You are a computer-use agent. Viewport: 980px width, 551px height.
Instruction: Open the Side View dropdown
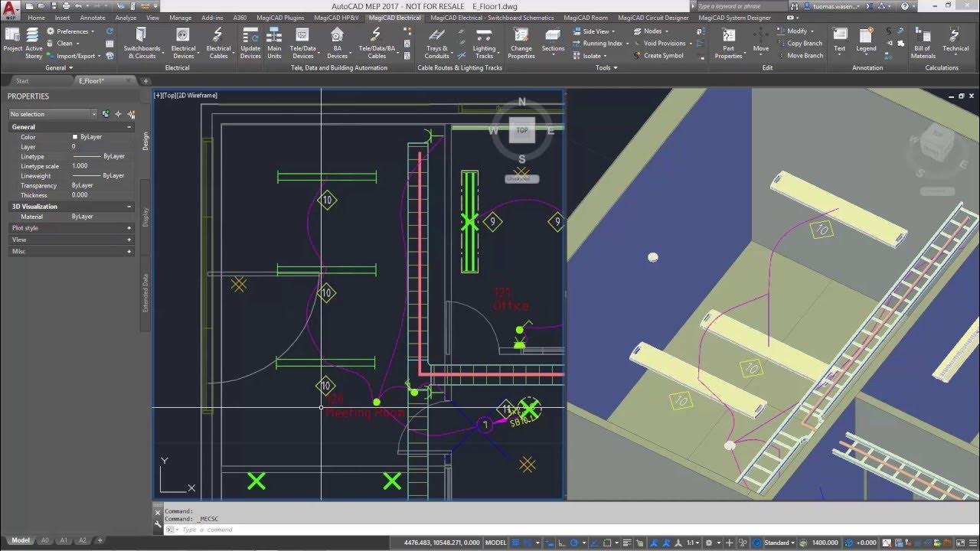[593, 31]
